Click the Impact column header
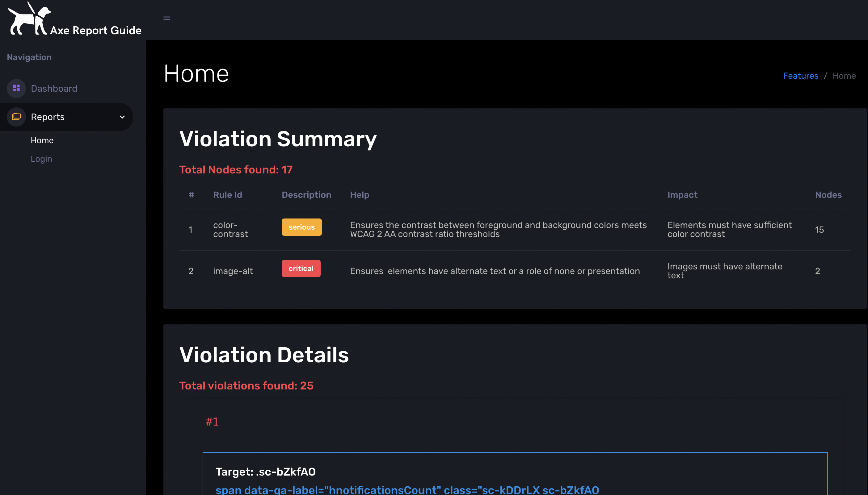This screenshot has height=495, width=868. pos(682,195)
